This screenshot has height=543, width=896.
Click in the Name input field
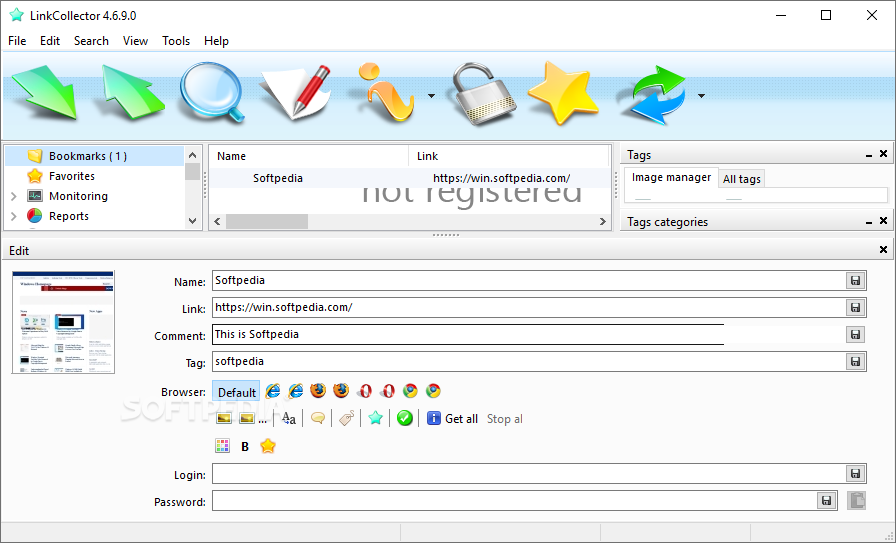click(x=529, y=281)
